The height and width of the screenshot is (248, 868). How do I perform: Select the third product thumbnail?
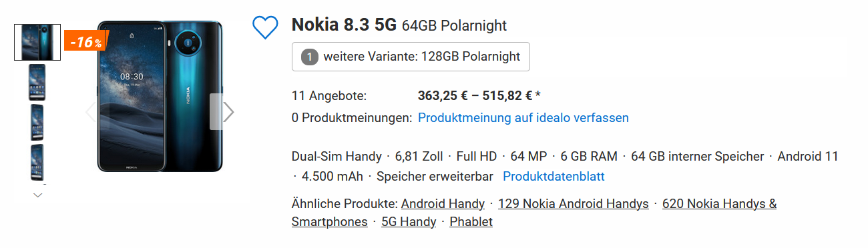tap(37, 122)
